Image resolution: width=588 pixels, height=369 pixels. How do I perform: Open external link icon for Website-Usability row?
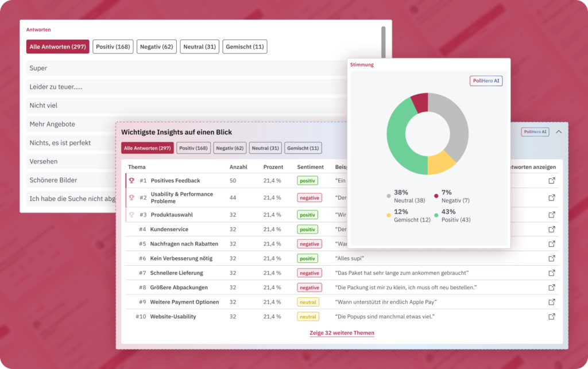point(552,316)
